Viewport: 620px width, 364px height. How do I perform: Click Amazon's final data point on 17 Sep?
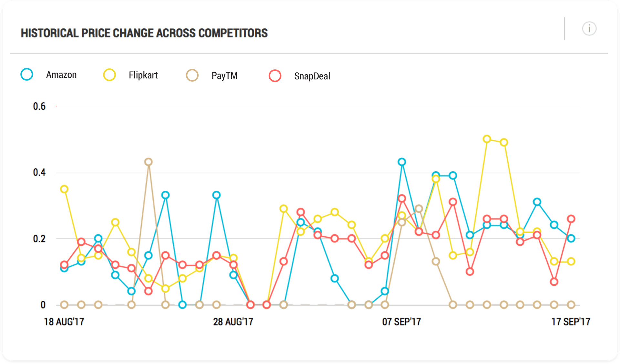click(x=571, y=238)
